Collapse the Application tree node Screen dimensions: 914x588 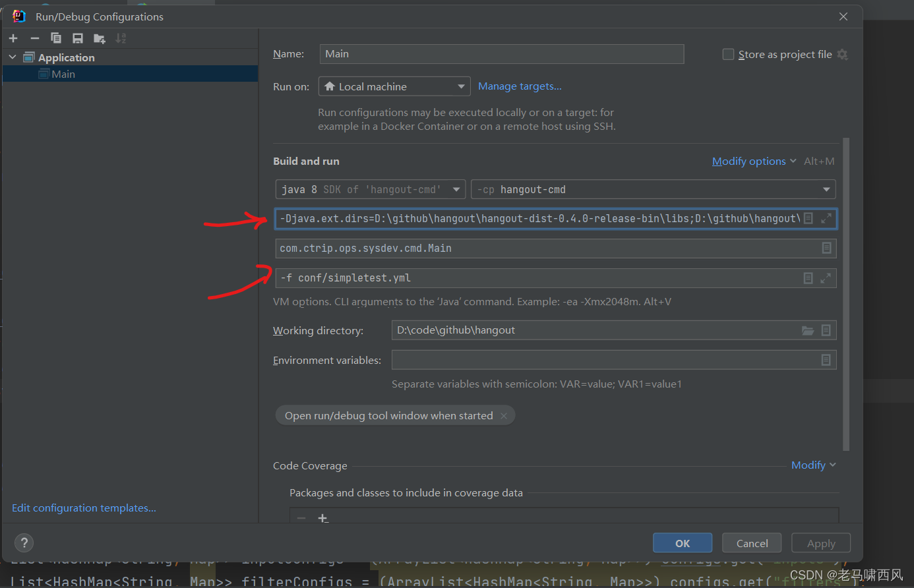coord(13,57)
